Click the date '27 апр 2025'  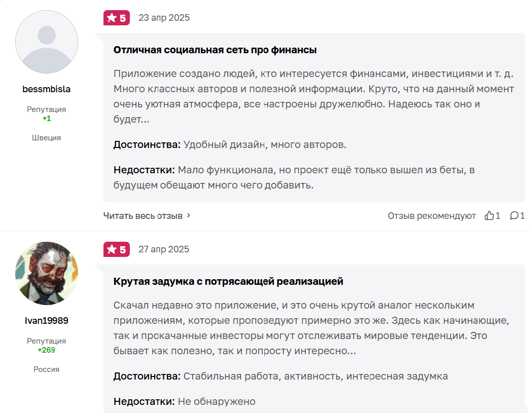164,249
